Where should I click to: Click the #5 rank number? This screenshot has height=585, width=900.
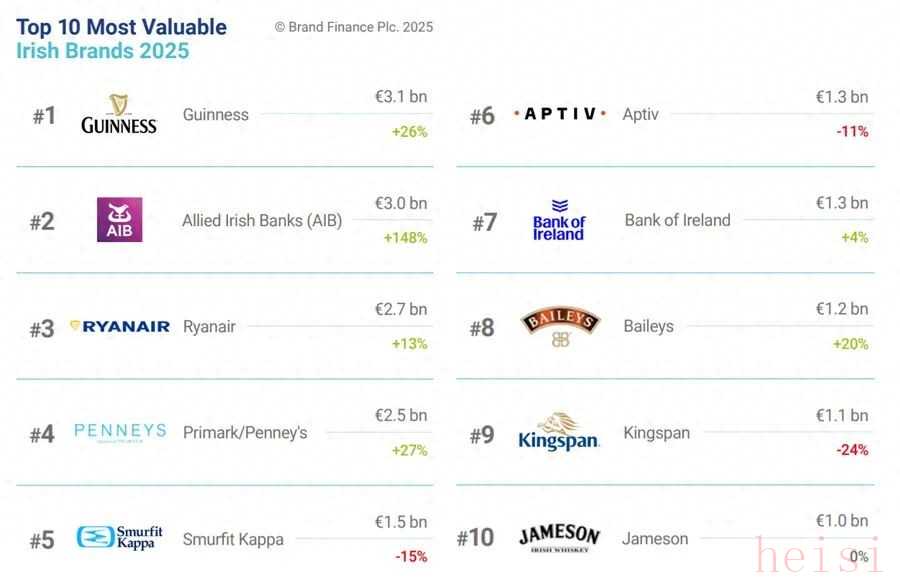click(42, 540)
